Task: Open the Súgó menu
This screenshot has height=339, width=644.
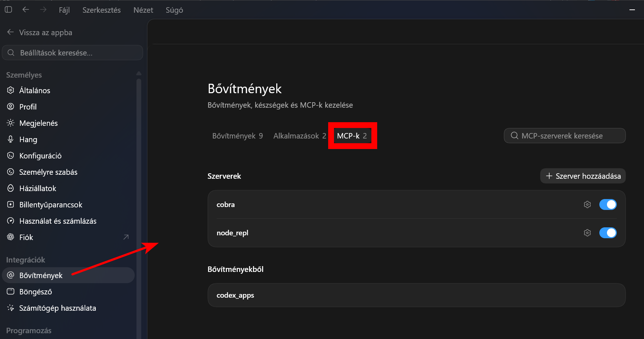Action: (174, 10)
